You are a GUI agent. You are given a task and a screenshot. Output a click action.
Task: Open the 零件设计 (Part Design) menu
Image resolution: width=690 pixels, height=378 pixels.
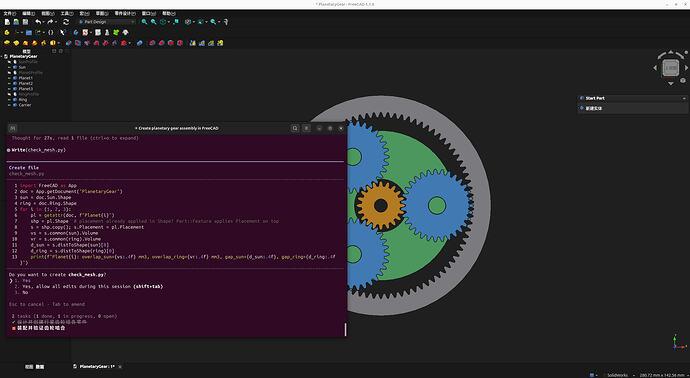tap(125, 14)
